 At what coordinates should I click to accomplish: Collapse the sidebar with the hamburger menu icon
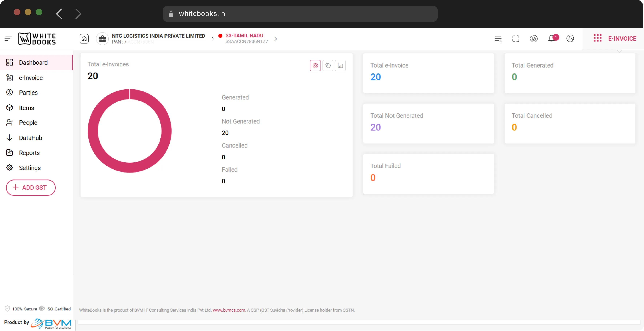pos(8,39)
